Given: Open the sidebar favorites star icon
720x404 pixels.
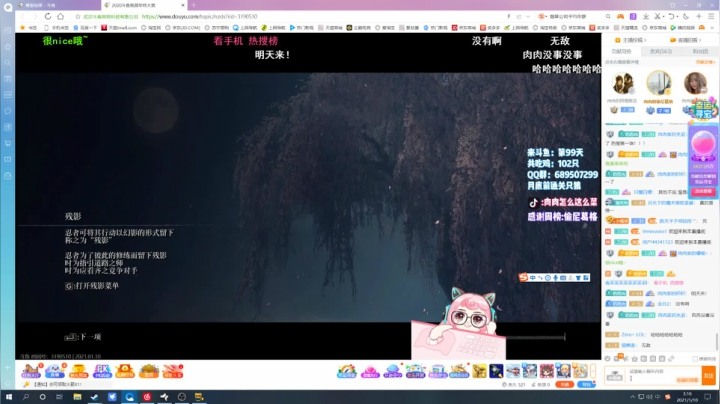Looking at the screenshot, I should pos(7,46).
